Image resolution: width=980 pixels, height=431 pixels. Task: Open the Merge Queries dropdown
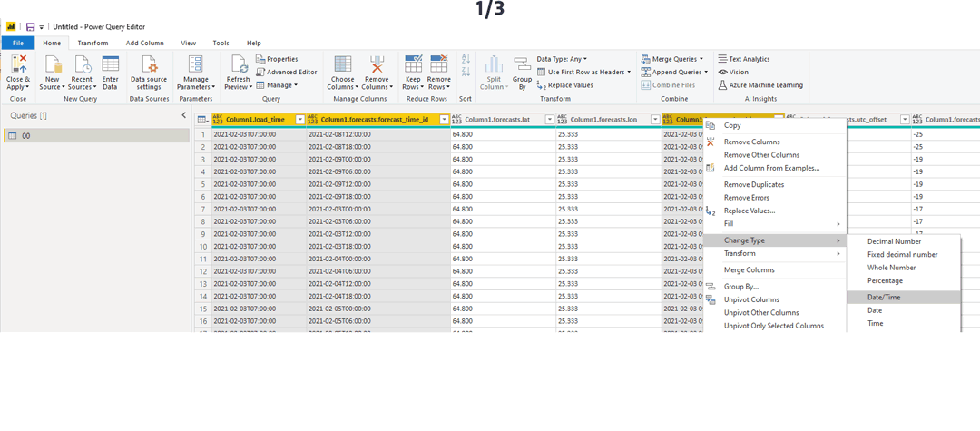pyautogui.click(x=701, y=59)
